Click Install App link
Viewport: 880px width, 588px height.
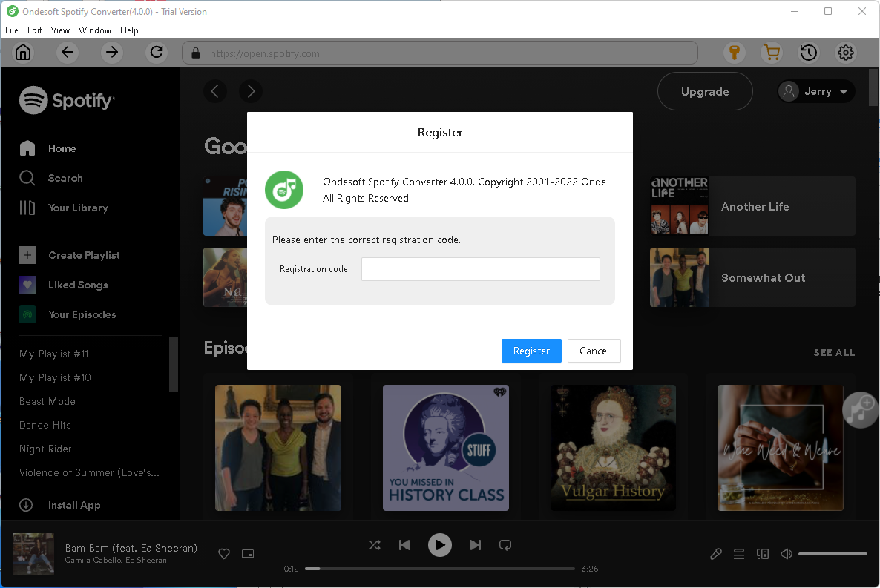tap(74, 505)
